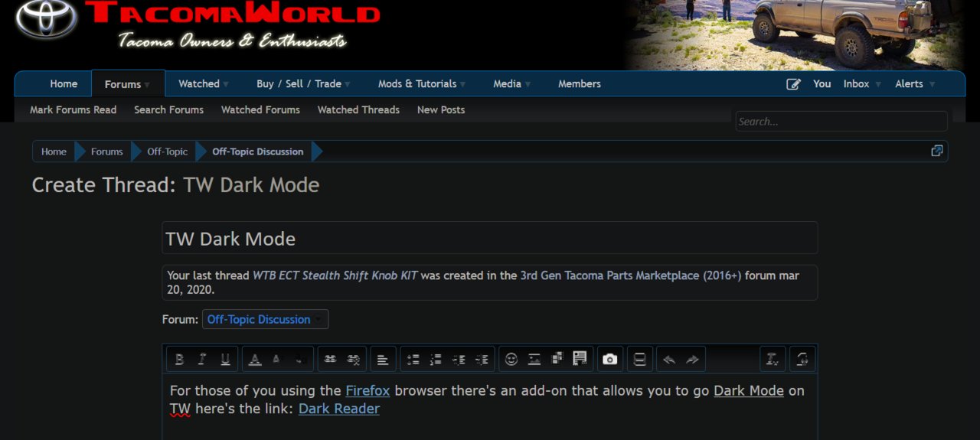The image size is (980, 440).
Task: Insert an unordered bullet list
Action: pyautogui.click(x=413, y=359)
